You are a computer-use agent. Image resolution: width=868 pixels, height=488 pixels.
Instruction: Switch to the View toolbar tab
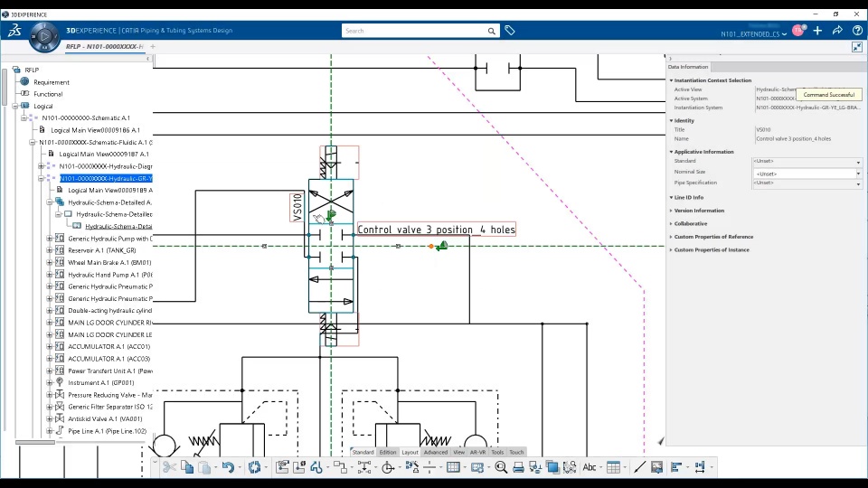tap(459, 452)
